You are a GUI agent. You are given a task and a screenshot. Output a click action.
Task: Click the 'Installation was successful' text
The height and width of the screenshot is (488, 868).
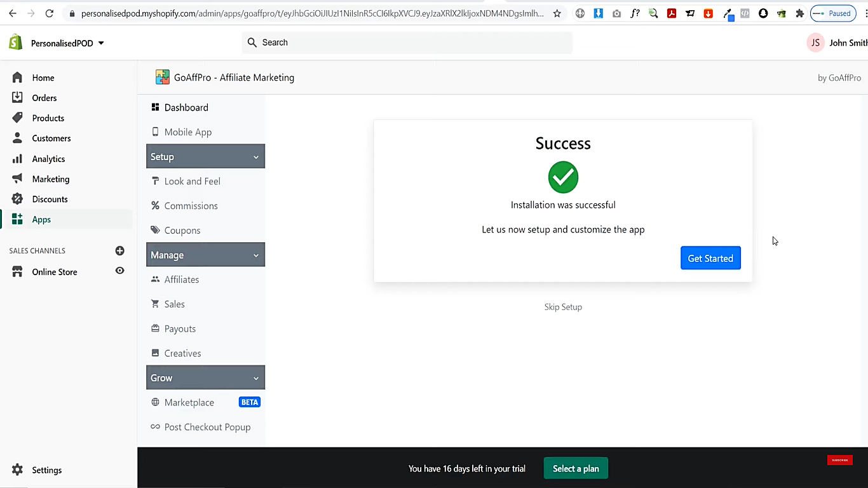pyautogui.click(x=563, y=205)
